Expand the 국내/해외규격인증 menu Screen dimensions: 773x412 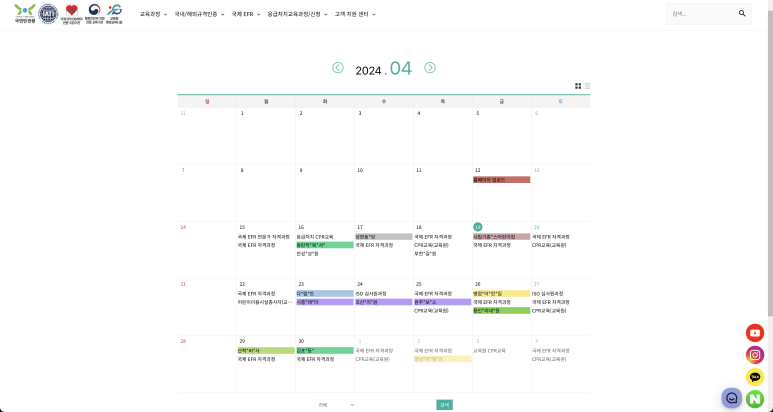199,14
